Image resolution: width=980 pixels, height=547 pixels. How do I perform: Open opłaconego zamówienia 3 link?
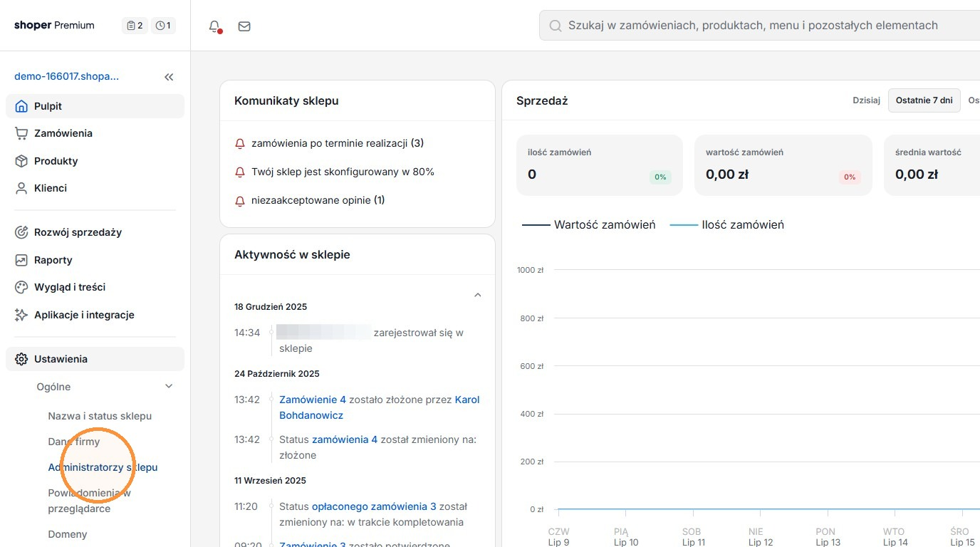point(374,506)
